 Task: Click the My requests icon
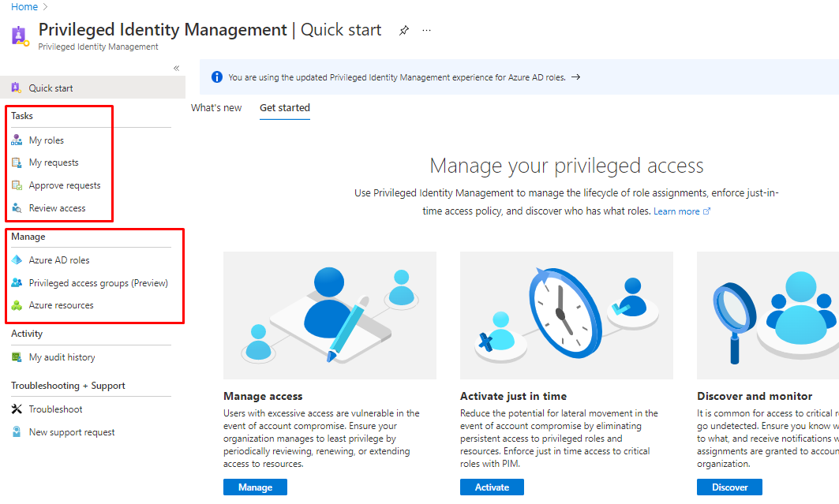coord(17,162)
